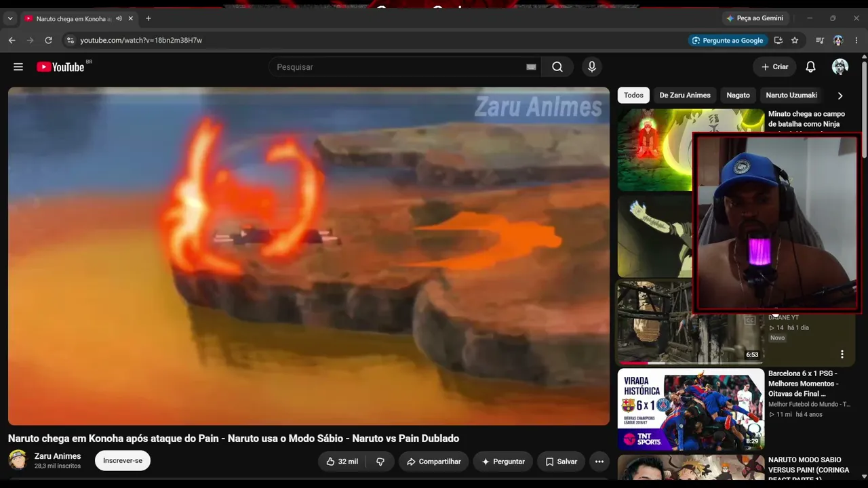The height and width of the screenshot is (488, 868).
Task: Open more actions below the video
Action: pyautogui.click(x=599, y=462)
